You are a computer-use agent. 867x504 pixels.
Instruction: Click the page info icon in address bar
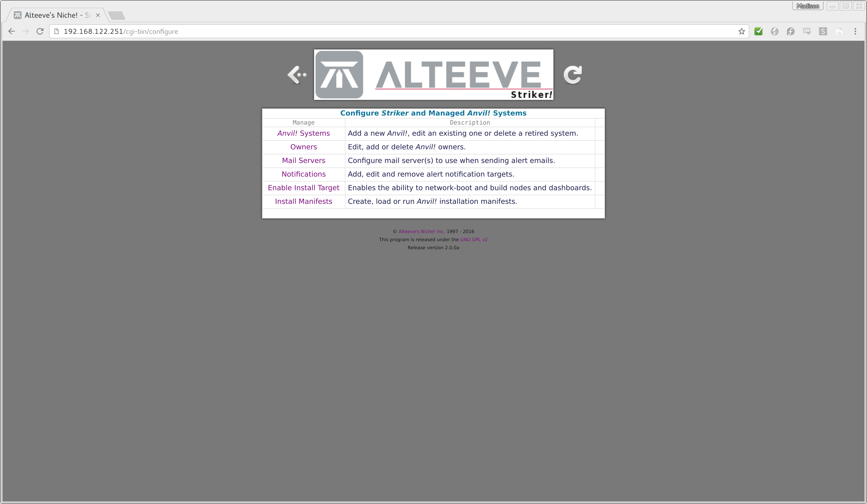click(x=57, y=31)
